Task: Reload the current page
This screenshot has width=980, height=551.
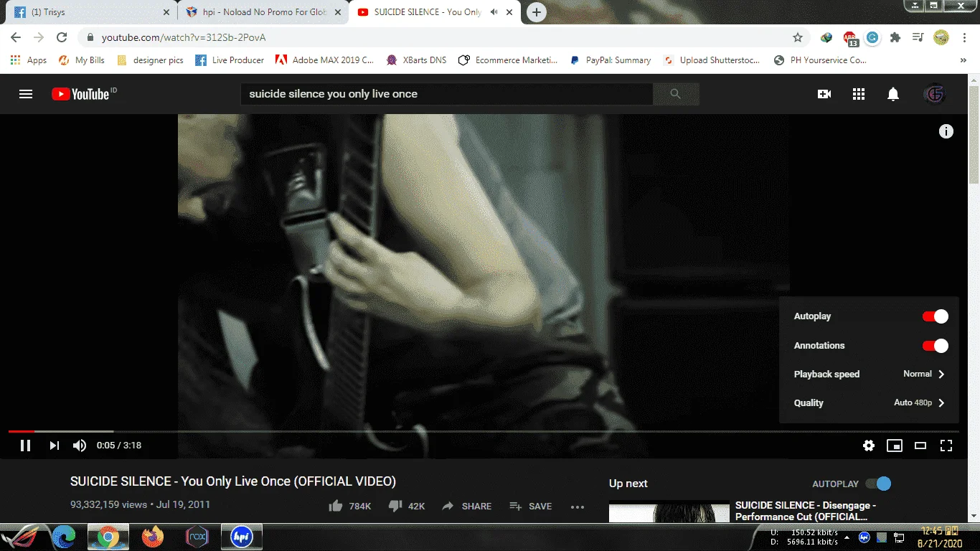Action: [62, 37]
